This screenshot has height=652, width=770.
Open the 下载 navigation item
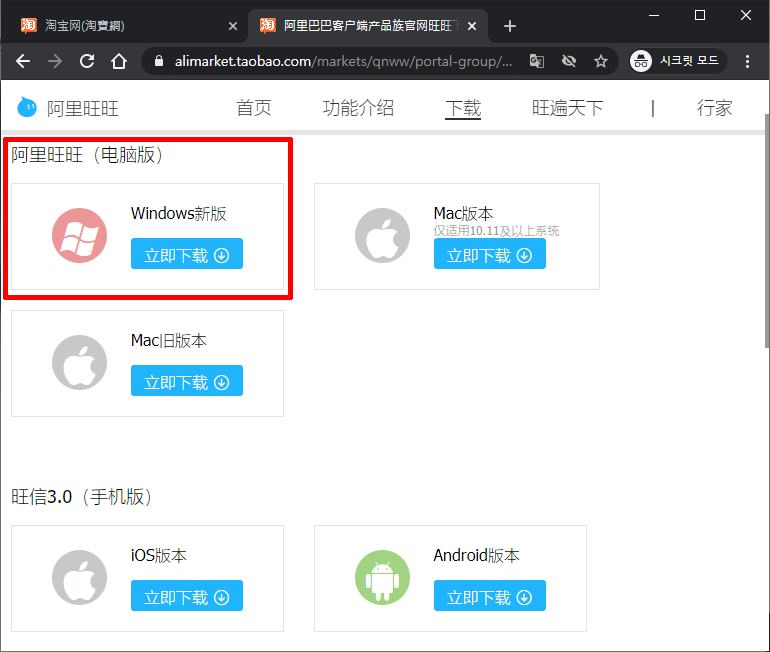[463, 109]
